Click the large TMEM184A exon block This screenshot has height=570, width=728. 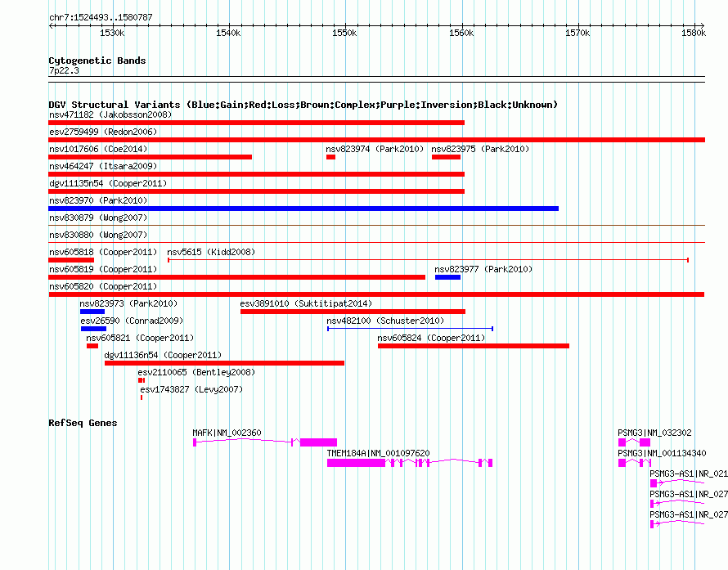coord(356,463)
